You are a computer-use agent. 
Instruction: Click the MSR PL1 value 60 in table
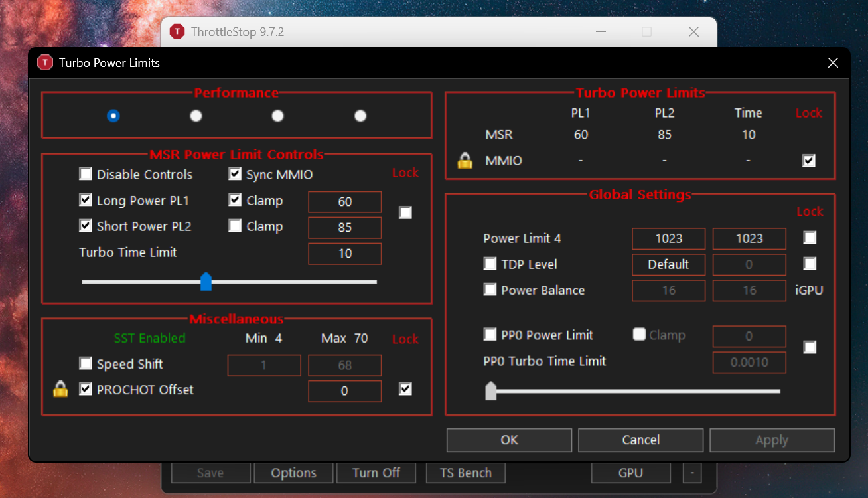(581, 135)
